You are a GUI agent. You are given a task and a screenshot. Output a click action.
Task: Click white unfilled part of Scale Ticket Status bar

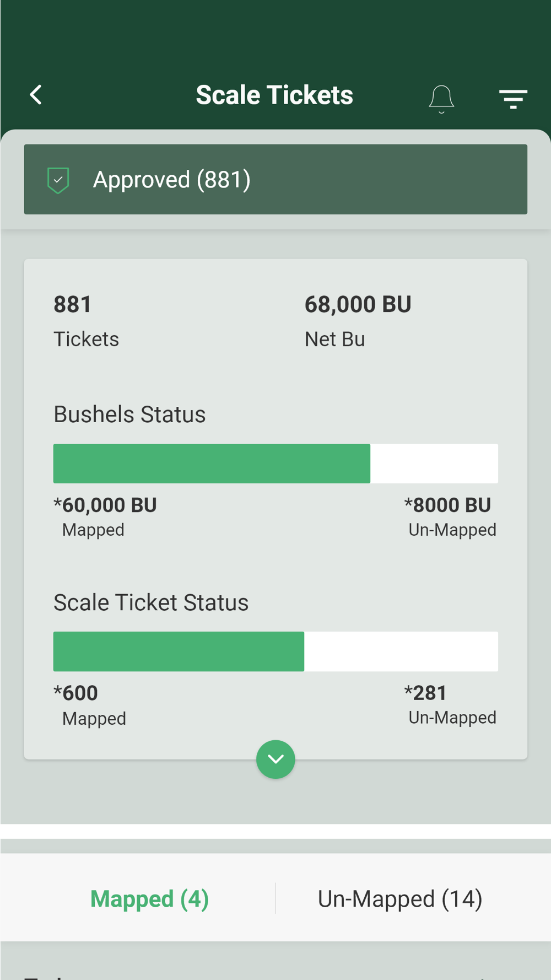pos(401,651)
